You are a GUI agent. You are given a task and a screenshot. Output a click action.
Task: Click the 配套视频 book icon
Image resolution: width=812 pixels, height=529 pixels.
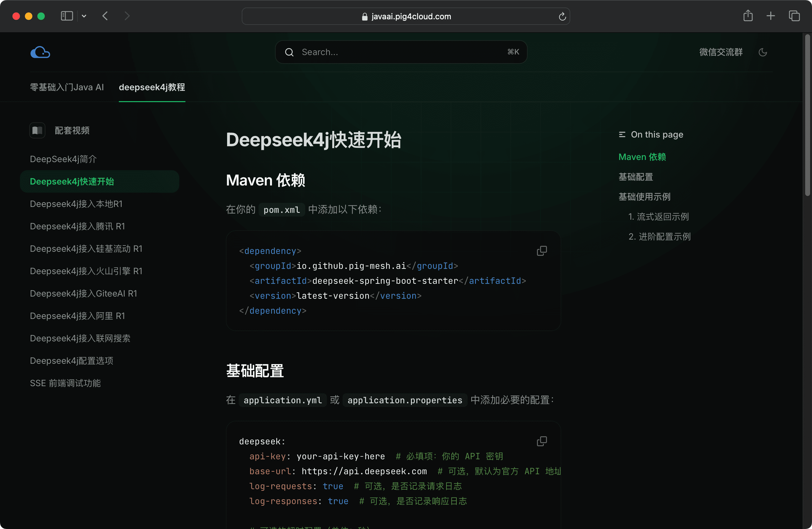tap(37, 130)
